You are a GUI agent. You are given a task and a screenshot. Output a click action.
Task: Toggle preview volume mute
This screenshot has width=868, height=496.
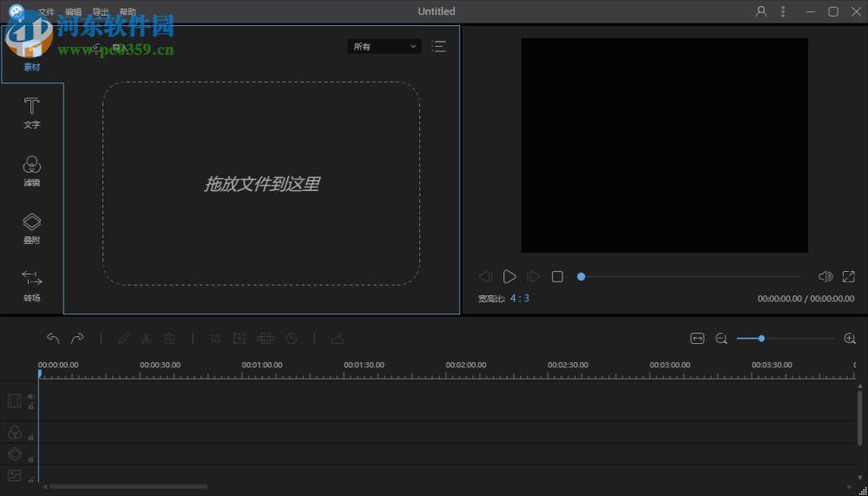pos(825,276)
